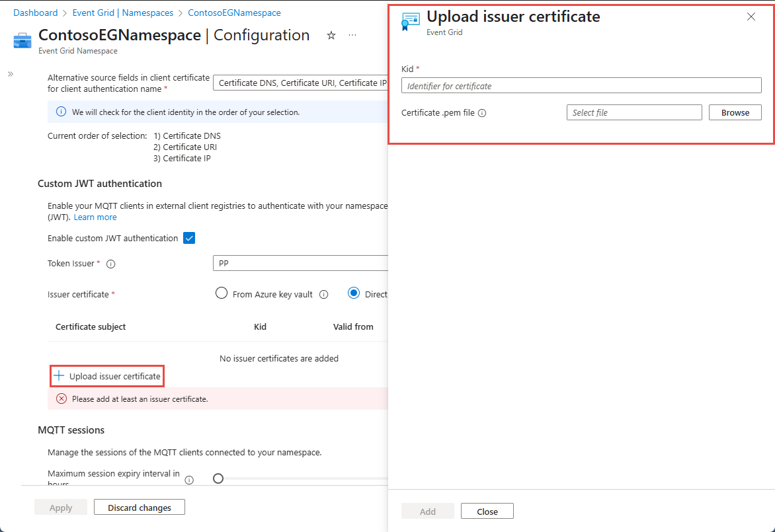Click the info icon near Maximum session expiry interval
The image size is (775, 532).
point(189,479)
